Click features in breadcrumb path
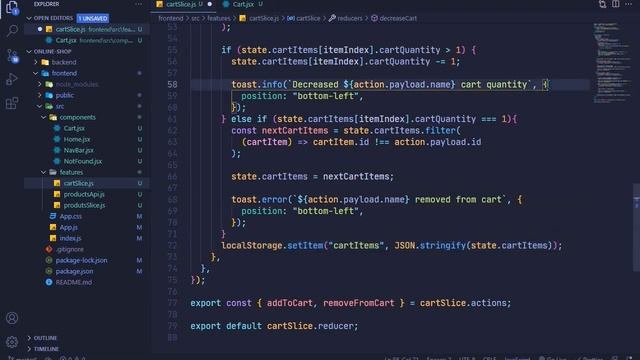Screen dimensions: 640x360 coord(219,18)
